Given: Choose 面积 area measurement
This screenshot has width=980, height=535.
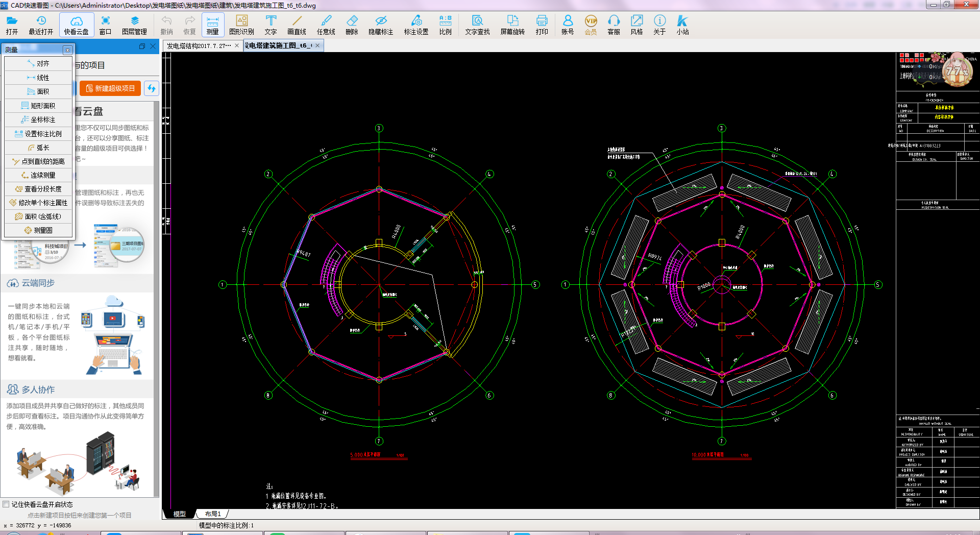Looking at the screenshot, I should (x=38, y=91).
